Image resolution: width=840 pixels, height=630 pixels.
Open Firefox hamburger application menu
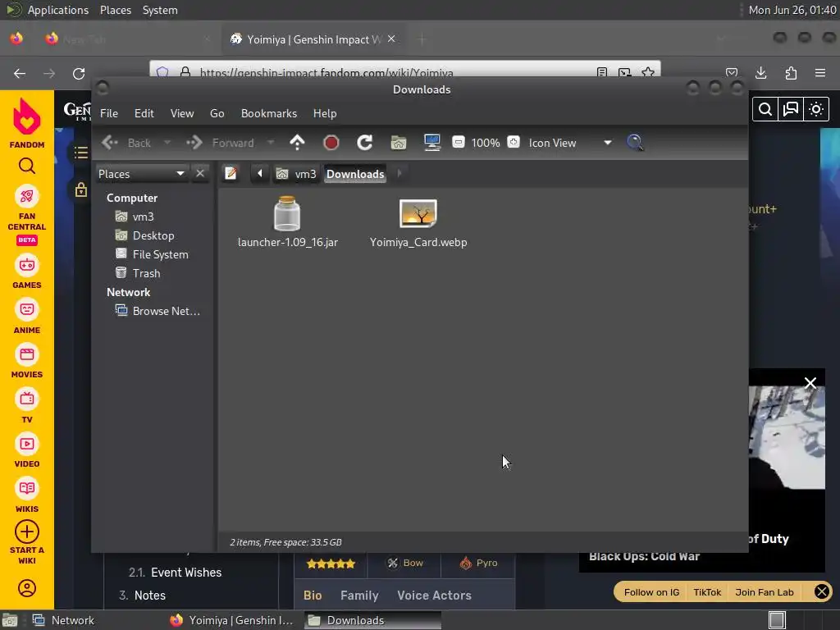(820, 73)
